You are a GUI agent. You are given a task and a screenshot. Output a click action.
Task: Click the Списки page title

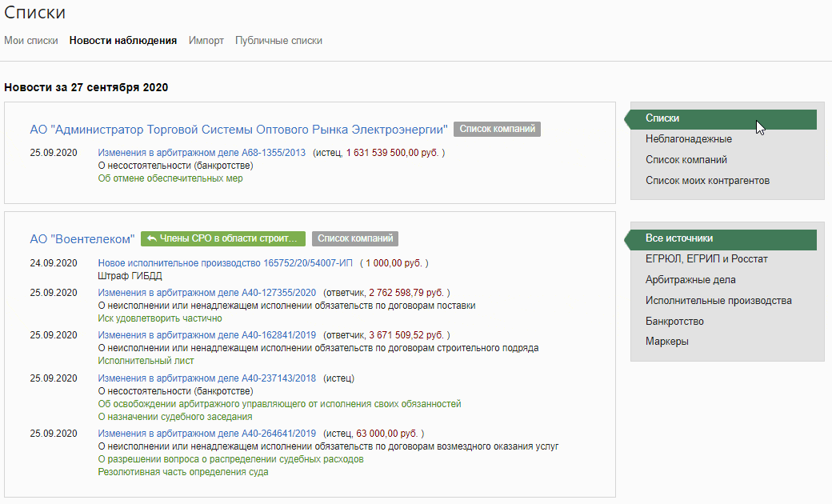pyautogui.click(x=35, y=12)
